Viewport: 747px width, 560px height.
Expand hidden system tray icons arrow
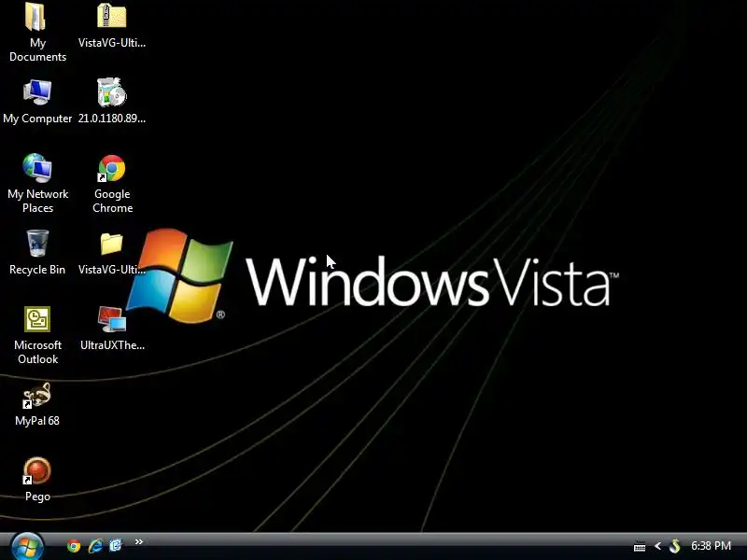658,546
